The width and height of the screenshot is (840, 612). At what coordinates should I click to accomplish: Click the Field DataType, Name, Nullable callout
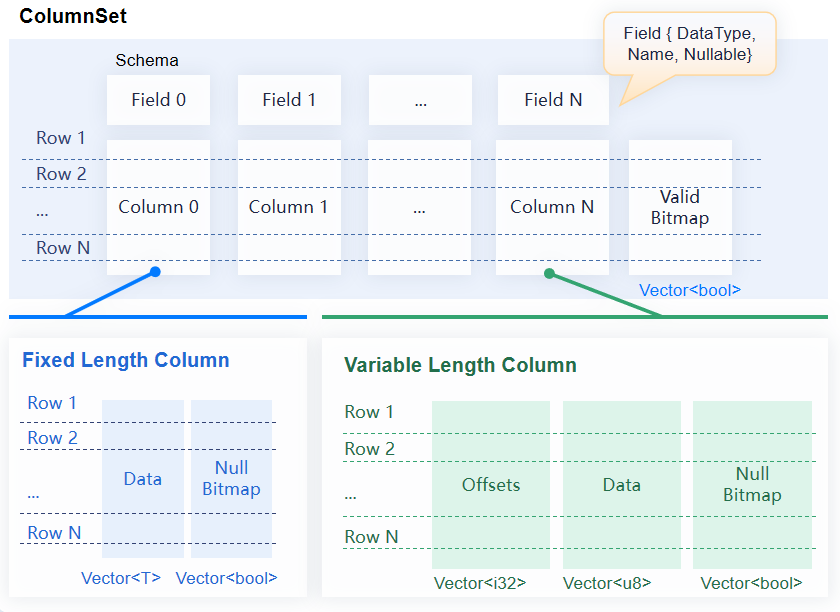click(689, 44)
